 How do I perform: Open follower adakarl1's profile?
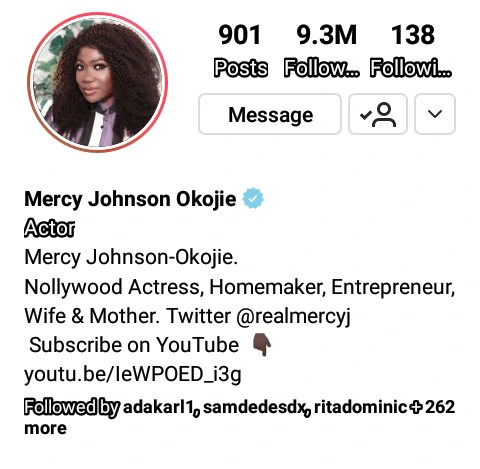pos(158,407)
